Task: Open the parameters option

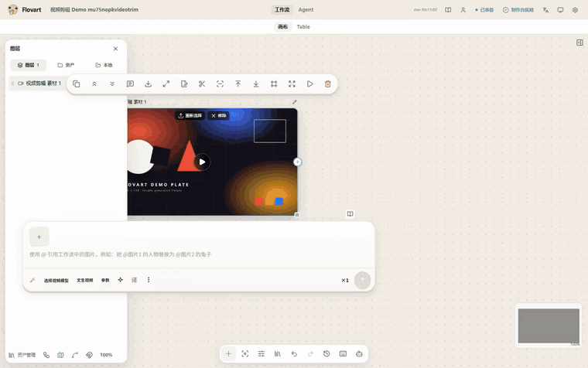Action: tap(105, 281)
